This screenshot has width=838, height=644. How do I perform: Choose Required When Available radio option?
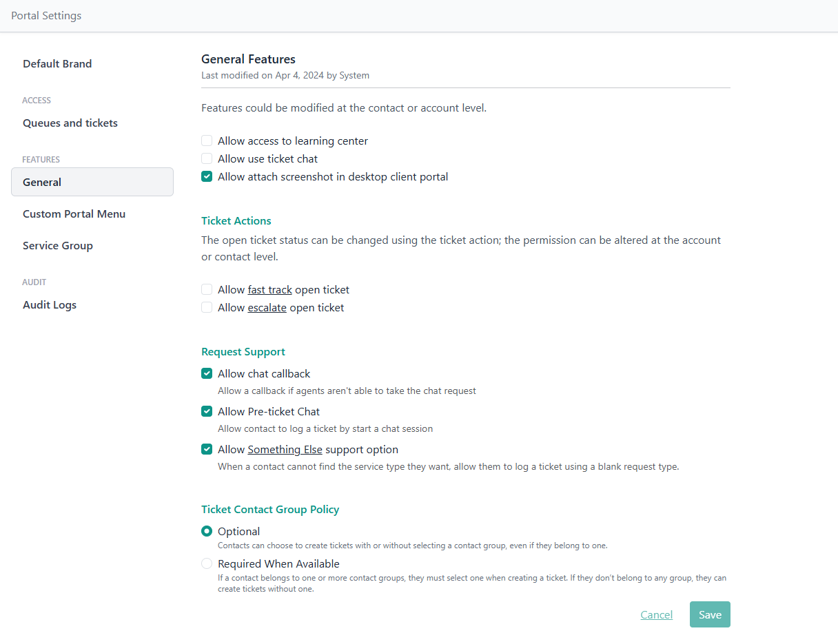pos(207,563)
